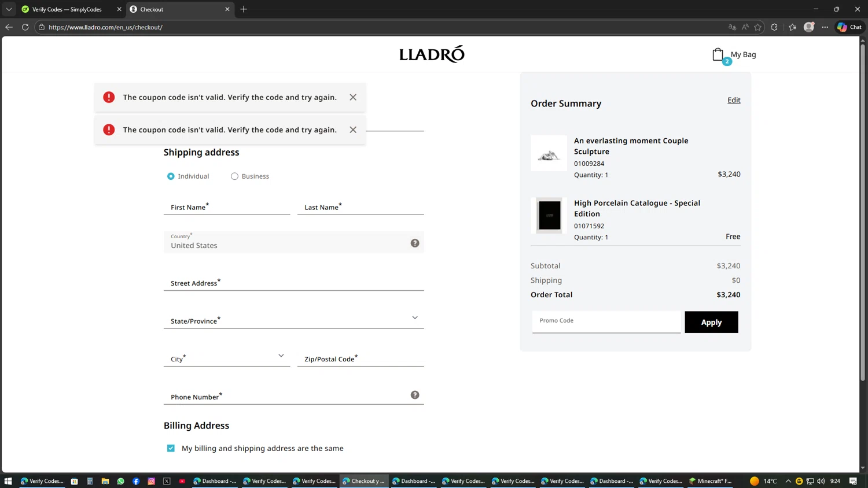Click the An everlasting moment Couple Sculpture title
The width and height of the screenshot is (868, 488).
pos(631,146)
